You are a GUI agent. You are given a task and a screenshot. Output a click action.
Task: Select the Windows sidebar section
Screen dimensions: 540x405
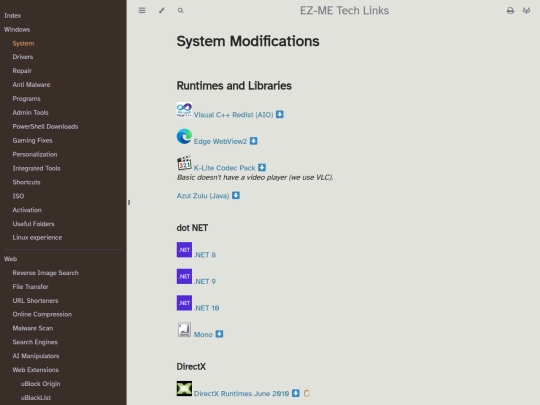(17, 30)
